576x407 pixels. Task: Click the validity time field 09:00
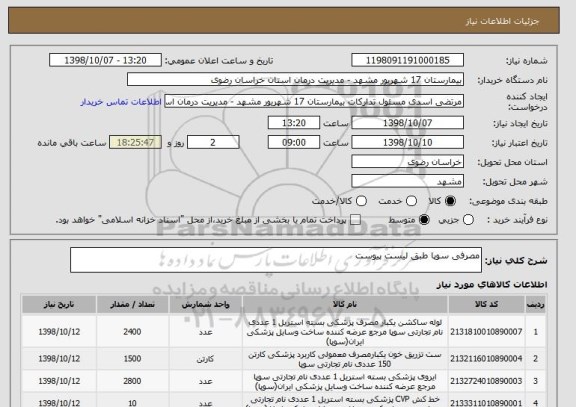(x=294, y=142)
